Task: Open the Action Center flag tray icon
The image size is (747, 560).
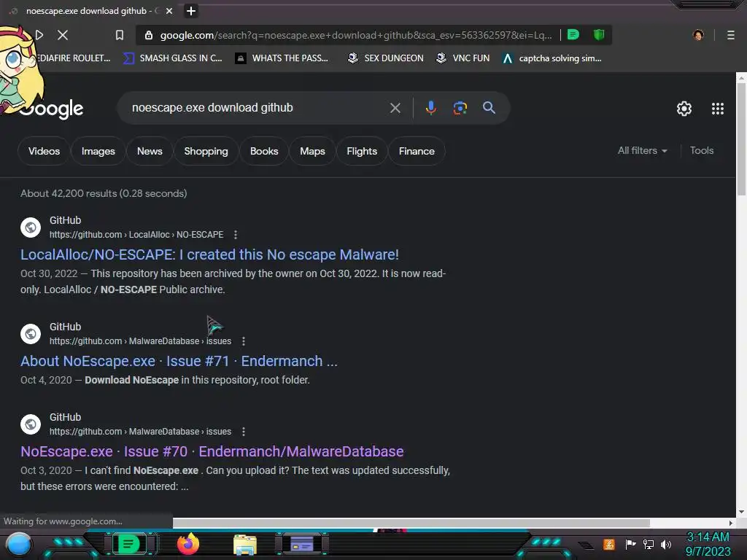Action: point(631,544)
